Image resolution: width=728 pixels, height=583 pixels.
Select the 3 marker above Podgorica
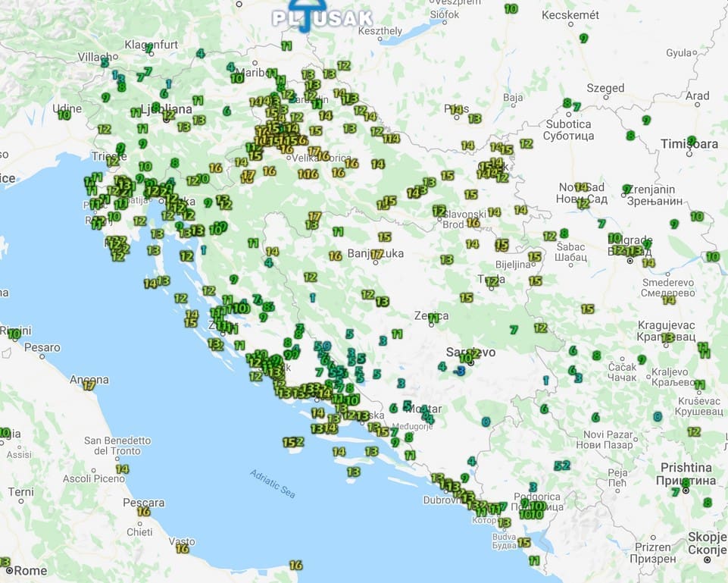pos(533,487)
